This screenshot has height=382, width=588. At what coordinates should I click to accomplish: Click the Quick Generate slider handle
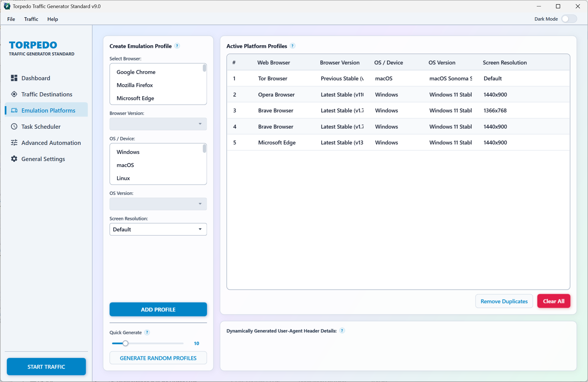point(126,343)
